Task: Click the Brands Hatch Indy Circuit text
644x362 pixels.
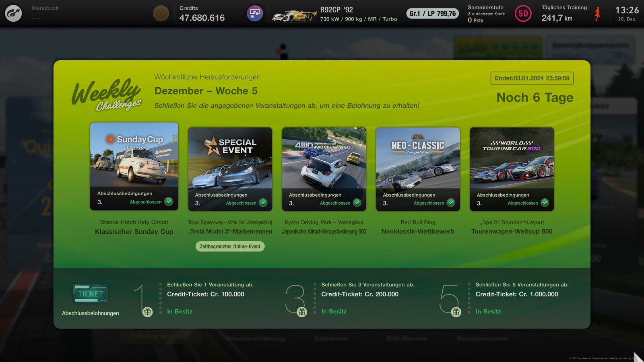Action: tap(134, 222)
